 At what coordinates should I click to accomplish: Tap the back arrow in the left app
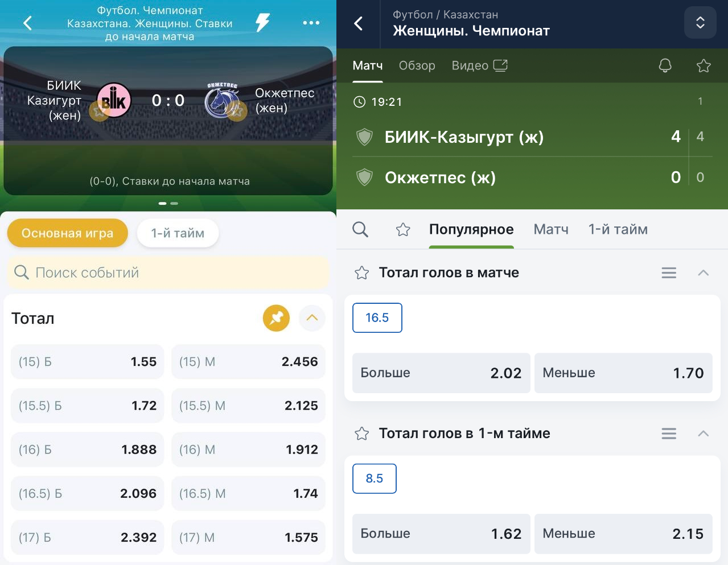point(27,23)
